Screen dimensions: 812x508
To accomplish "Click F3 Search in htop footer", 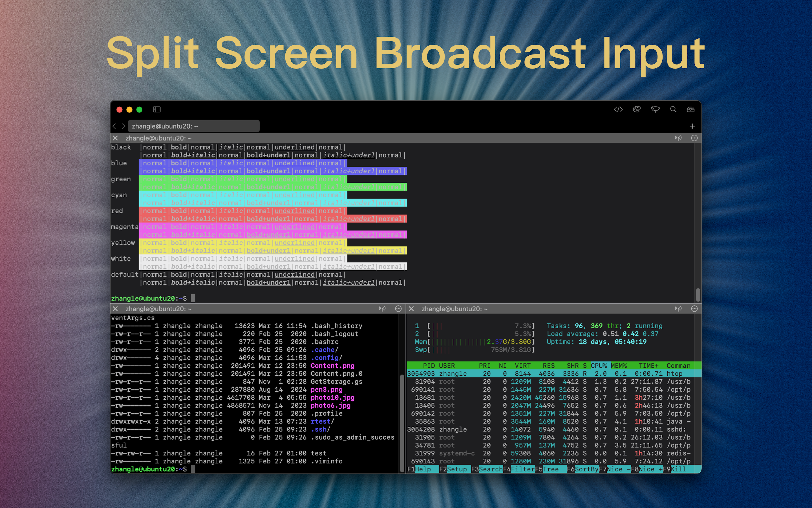I will (487, 469).
